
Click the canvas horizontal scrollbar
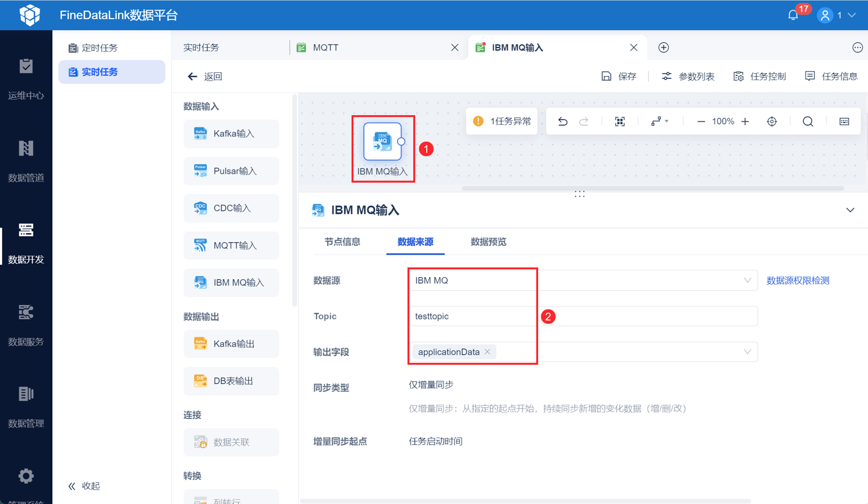pos(652,188)
